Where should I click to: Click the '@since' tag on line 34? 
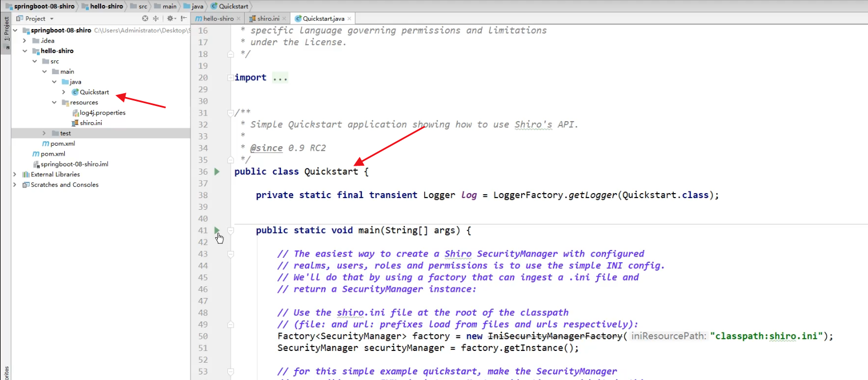(x=266, y=148)
